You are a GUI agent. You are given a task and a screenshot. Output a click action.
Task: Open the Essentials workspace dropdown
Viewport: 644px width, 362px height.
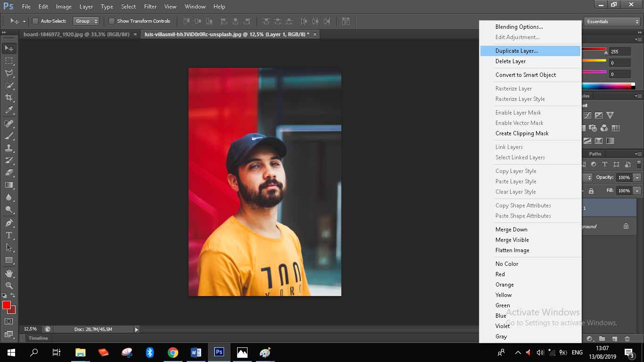pyautogui.click(x=611, y=21)
